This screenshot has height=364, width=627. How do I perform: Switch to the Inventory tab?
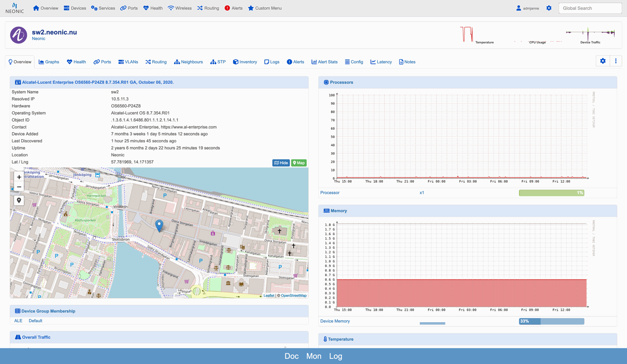click(245, 62)
